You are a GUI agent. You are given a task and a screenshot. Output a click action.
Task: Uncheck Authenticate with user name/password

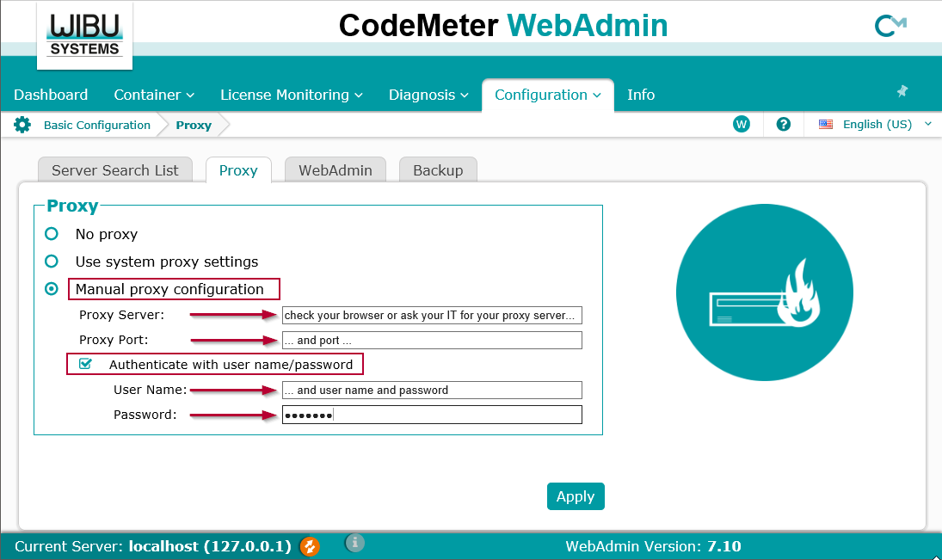pyautogui.click(x=85, y=364)
